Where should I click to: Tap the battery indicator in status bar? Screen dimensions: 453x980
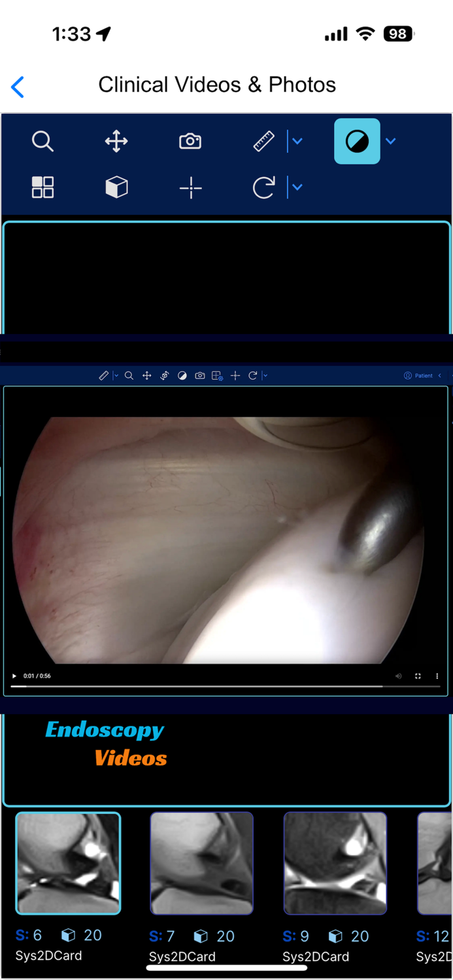click(399, 34)
